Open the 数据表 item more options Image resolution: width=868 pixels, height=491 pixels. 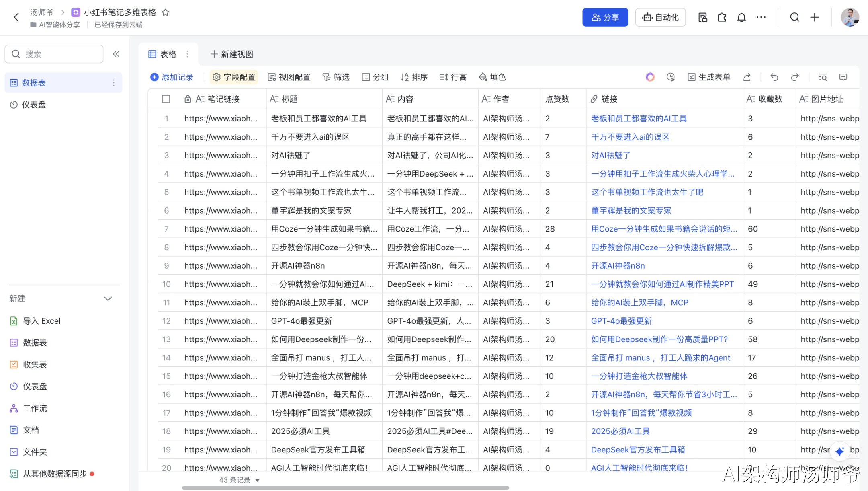coord(114,83)
